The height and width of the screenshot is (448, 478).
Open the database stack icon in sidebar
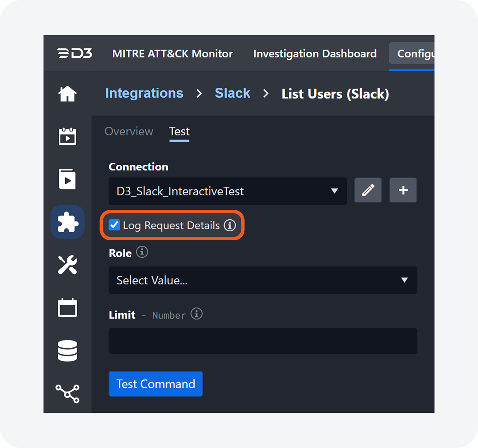pos(67,350)
